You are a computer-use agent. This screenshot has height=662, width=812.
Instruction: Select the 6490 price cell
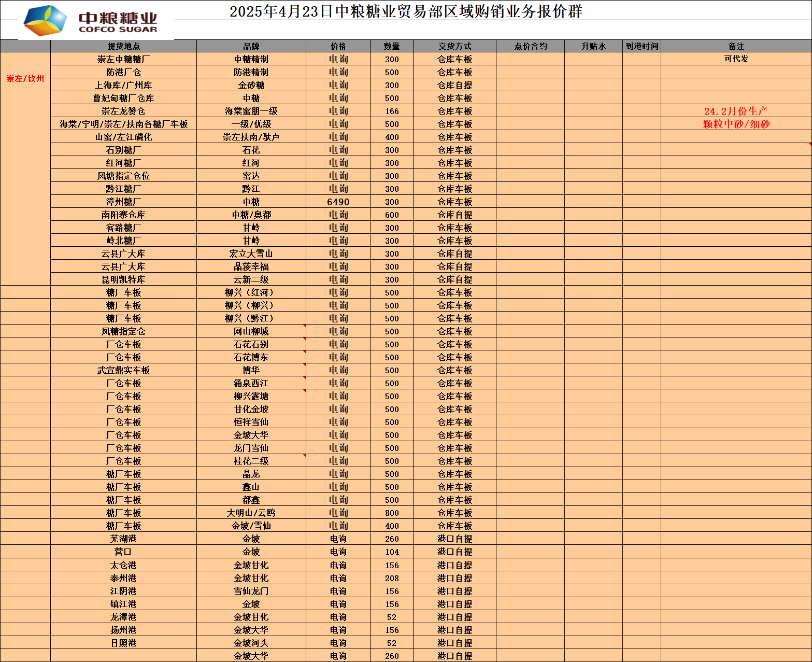338,202
